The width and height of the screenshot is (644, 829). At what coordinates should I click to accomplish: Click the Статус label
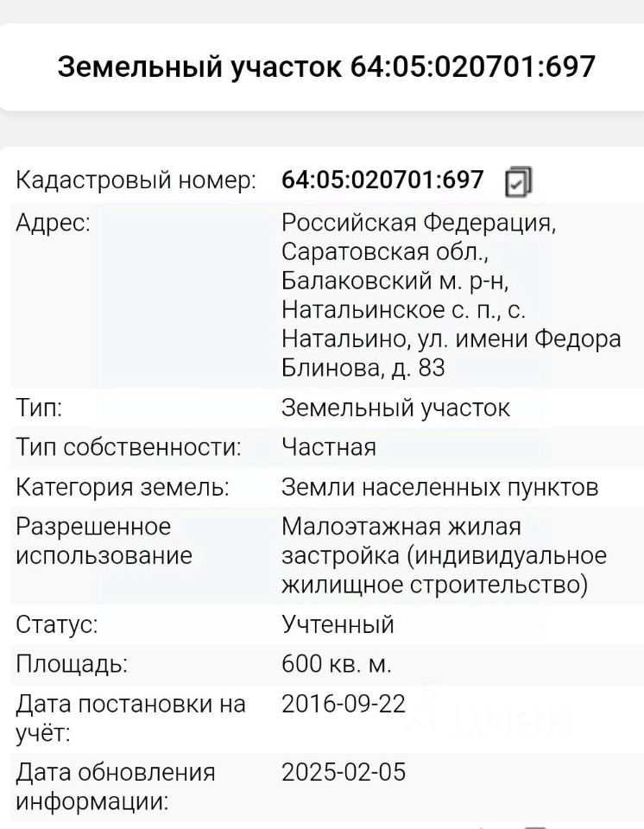[57, 624]
